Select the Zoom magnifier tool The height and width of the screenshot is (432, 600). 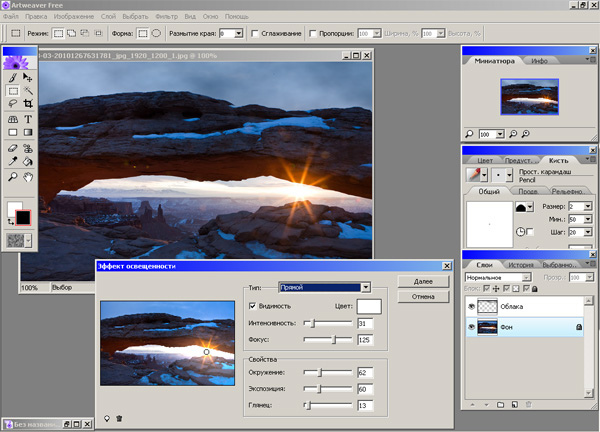point(13,176)
